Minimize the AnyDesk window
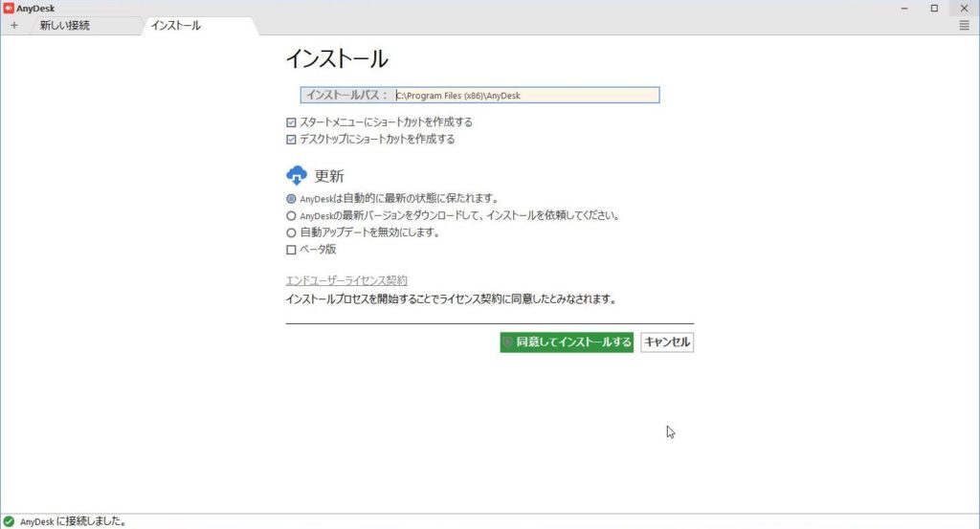Screen dimensions: 980x529 click(904, 8)
